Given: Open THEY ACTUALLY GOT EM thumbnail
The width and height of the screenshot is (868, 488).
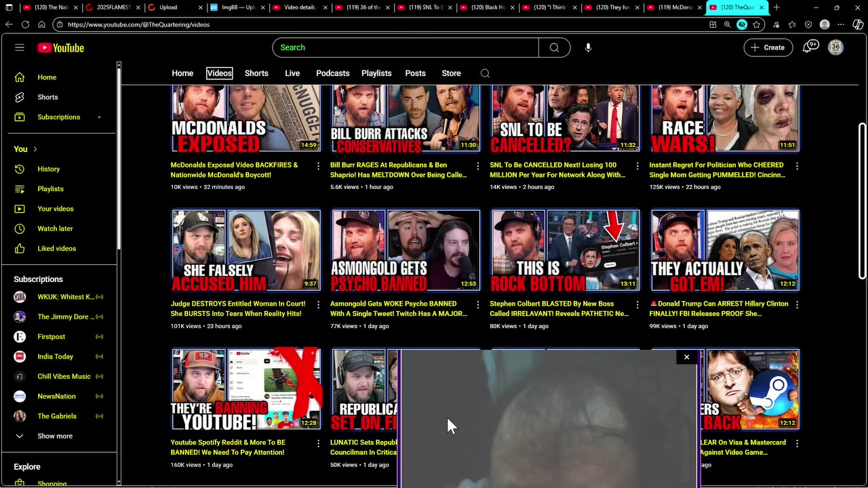Looking at the screenshot, I should [x=725, y=250].
